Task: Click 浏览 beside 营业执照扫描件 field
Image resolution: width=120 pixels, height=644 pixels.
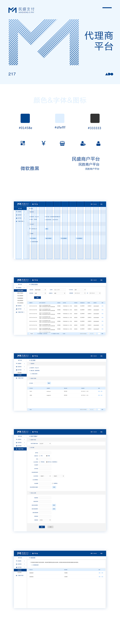Action: (x=54, y=487)
